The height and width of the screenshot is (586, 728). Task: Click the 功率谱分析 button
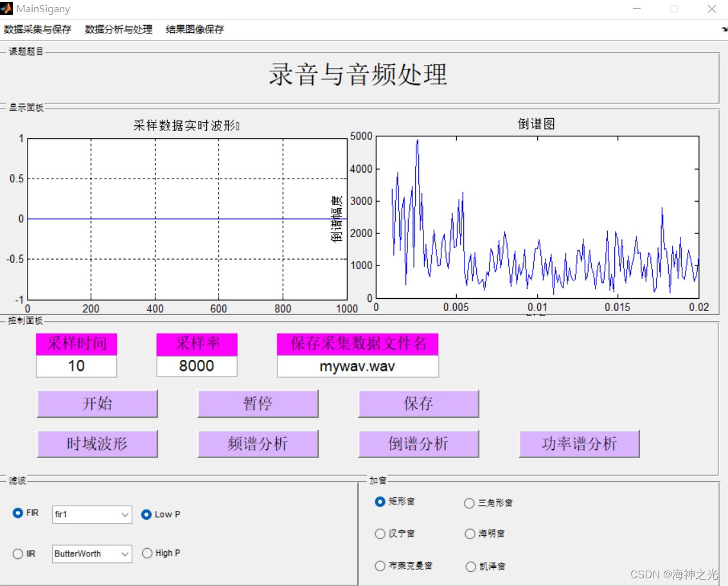pos(580,444)
